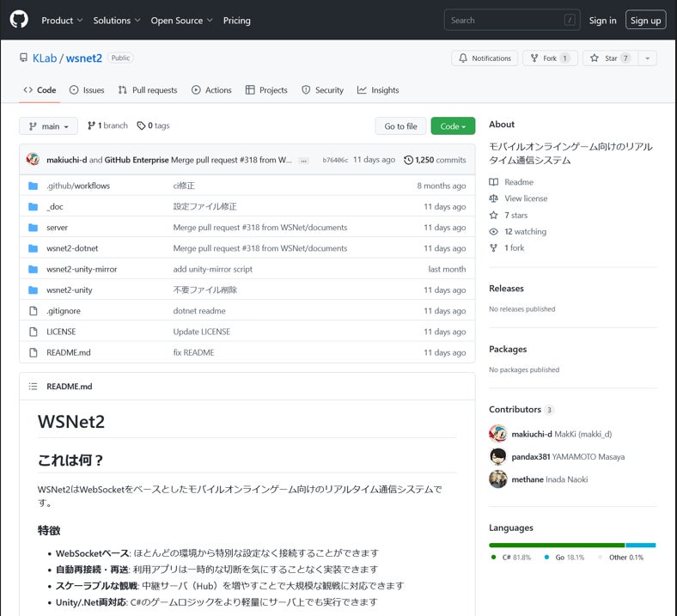Open the server folder icon
677x616 pixels.
(x=34, y=228)
